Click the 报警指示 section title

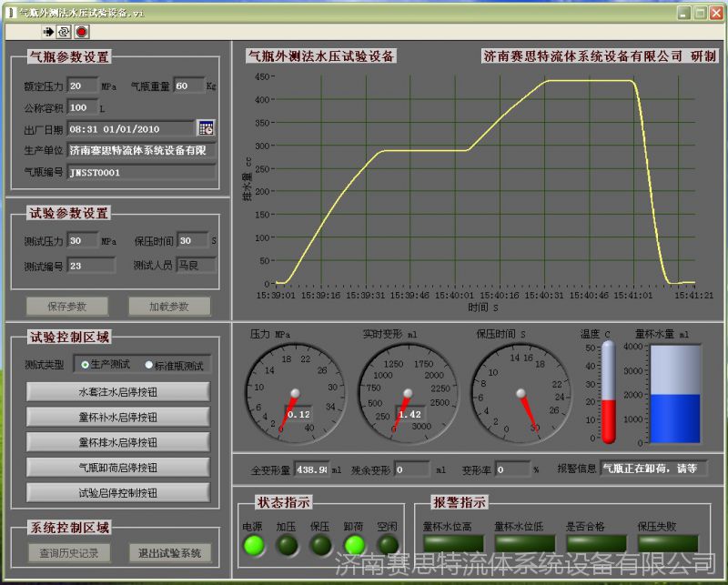tap(460, 502)
